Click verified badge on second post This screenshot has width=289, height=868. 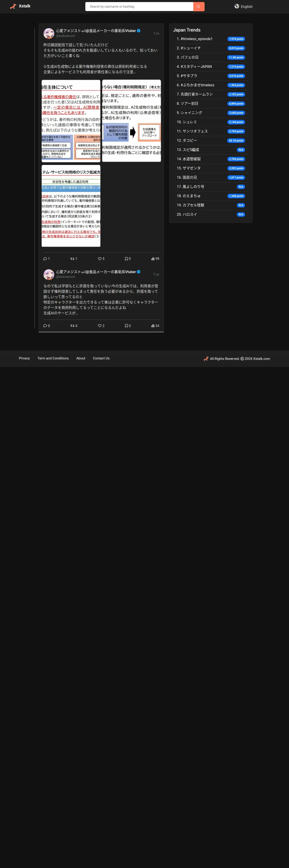[139, 272]
